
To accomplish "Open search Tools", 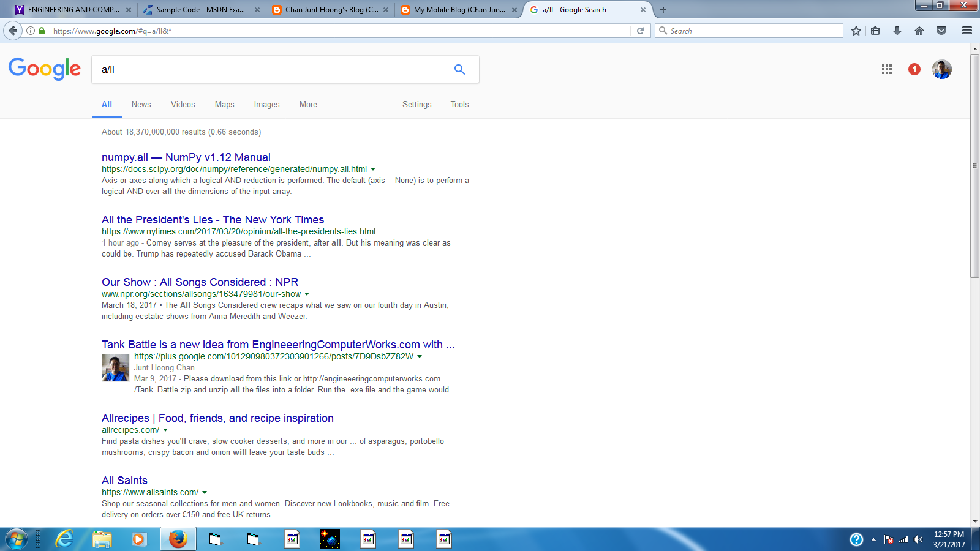I will [460, 105].
